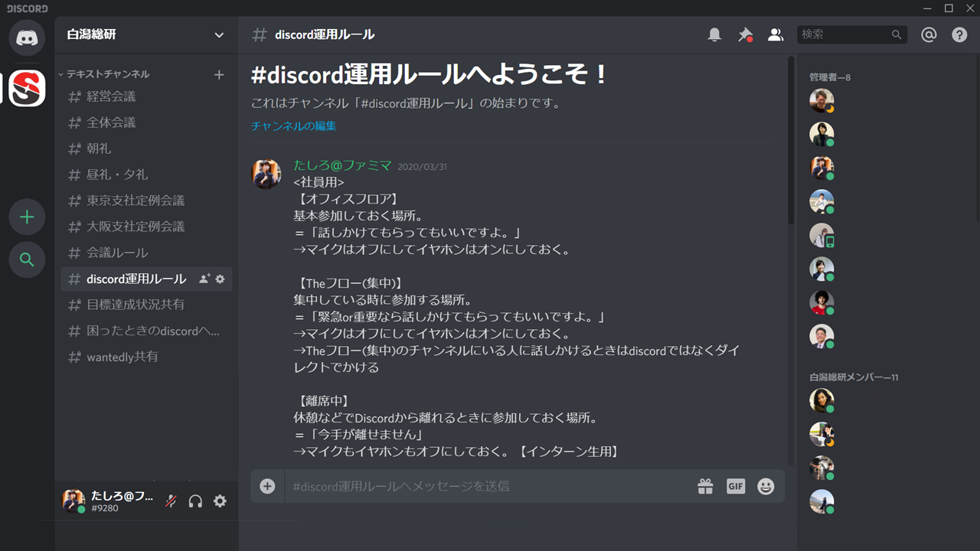Create a new text channel plus icon
This screenshot has width=980, height=551.
[219, 74]
